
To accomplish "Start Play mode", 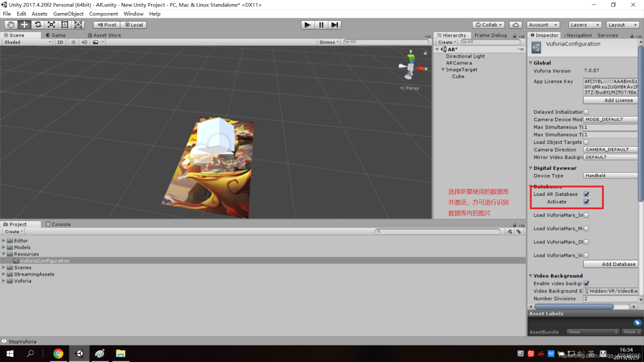I will [x=307, y=25].
